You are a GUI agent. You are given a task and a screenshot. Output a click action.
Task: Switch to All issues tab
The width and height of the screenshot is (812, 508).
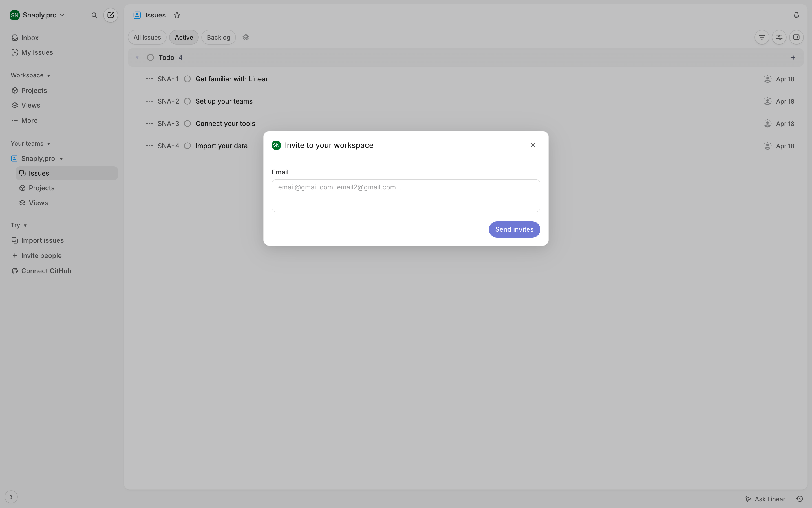(x=147, y=37)
